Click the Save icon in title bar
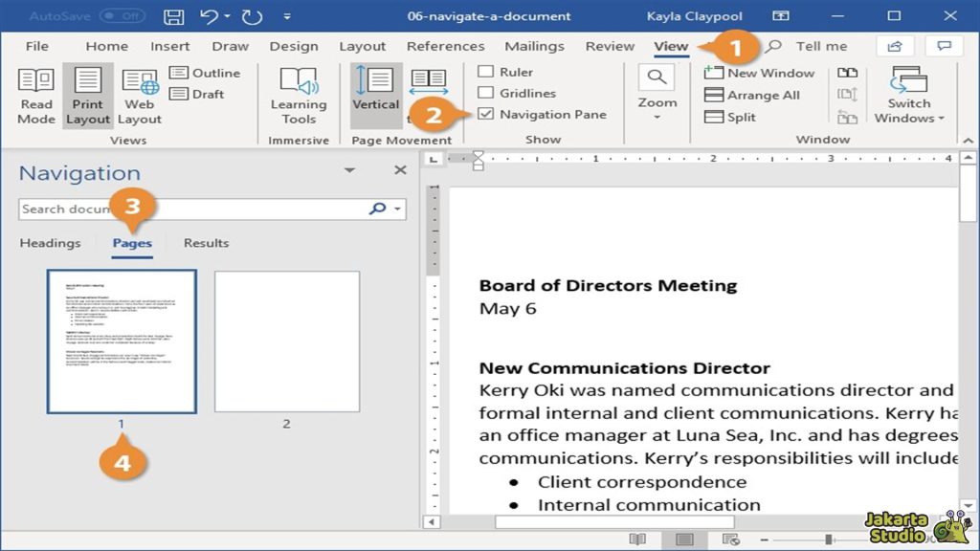 pos(174,16)
